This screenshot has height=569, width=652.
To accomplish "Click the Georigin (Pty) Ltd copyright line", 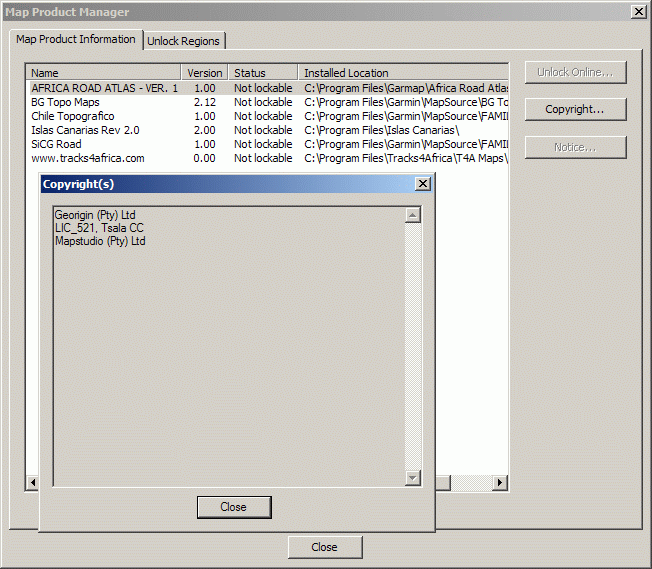I will pos(95,215).
